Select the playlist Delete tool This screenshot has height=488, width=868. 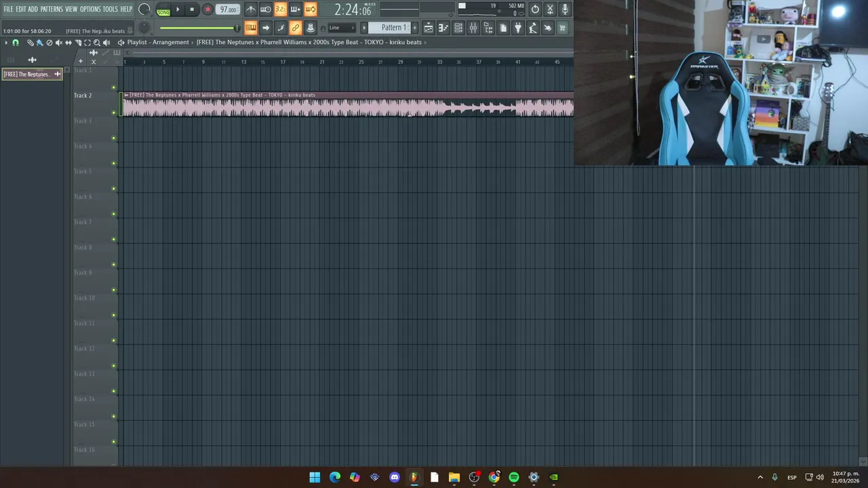tap(50, 43)
